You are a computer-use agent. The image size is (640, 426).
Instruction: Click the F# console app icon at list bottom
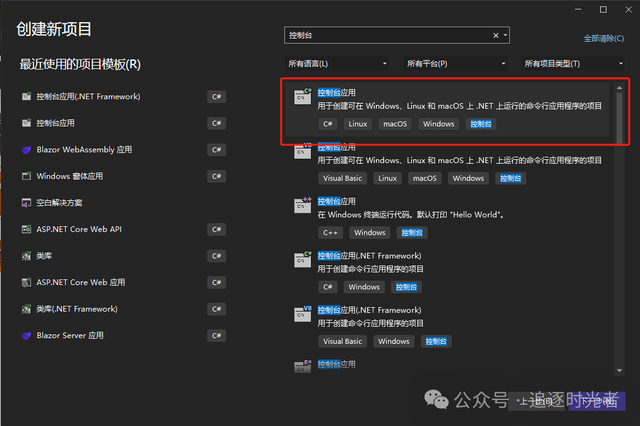tap(302, 366)
